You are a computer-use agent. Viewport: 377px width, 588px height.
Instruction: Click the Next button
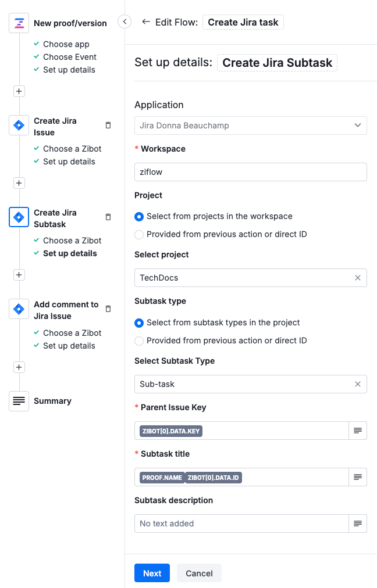tap(152, 573)
